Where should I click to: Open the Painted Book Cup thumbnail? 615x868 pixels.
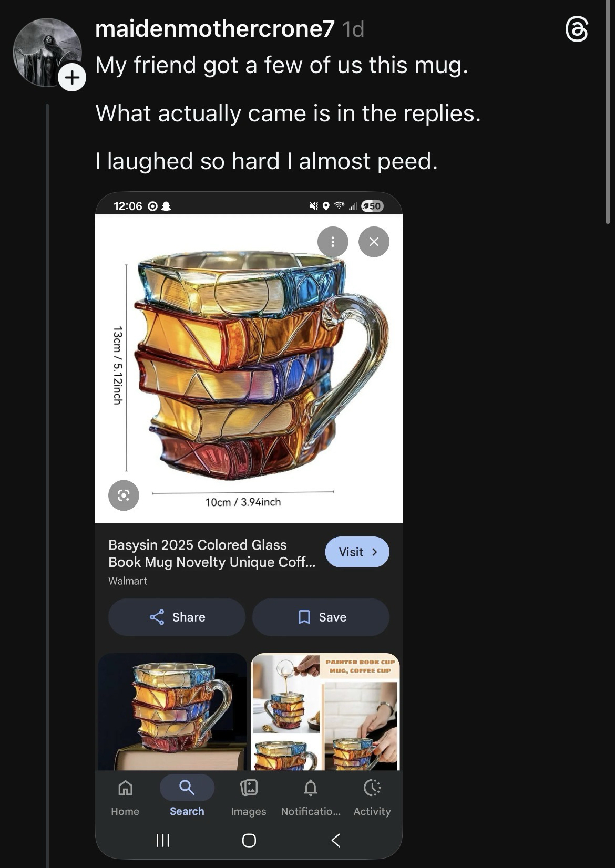coord(325,711)
